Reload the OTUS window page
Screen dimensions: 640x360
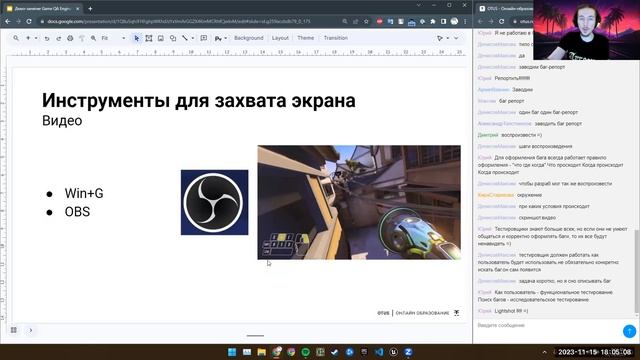point(502,21)
